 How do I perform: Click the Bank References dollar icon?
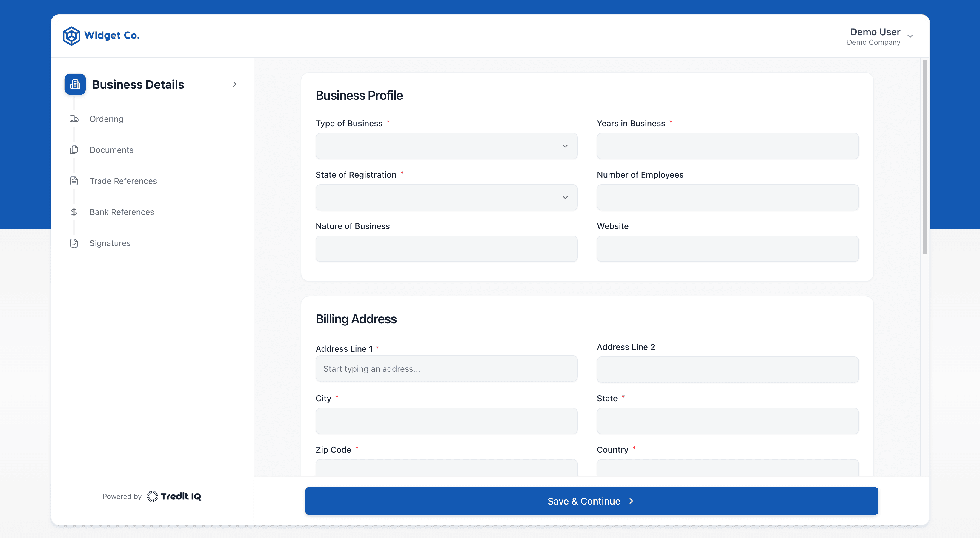[x=74, y=212]
